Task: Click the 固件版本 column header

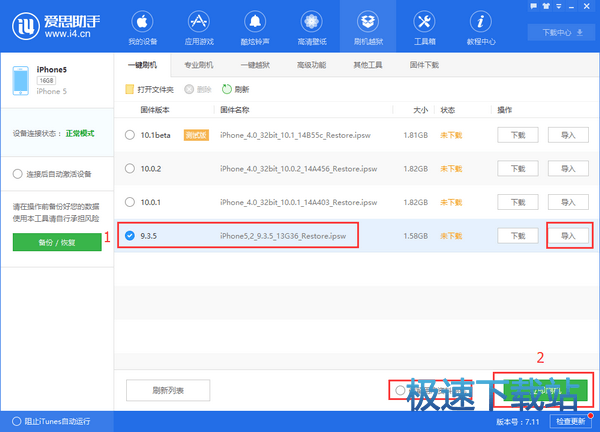Action: click(x=155, y=110)
